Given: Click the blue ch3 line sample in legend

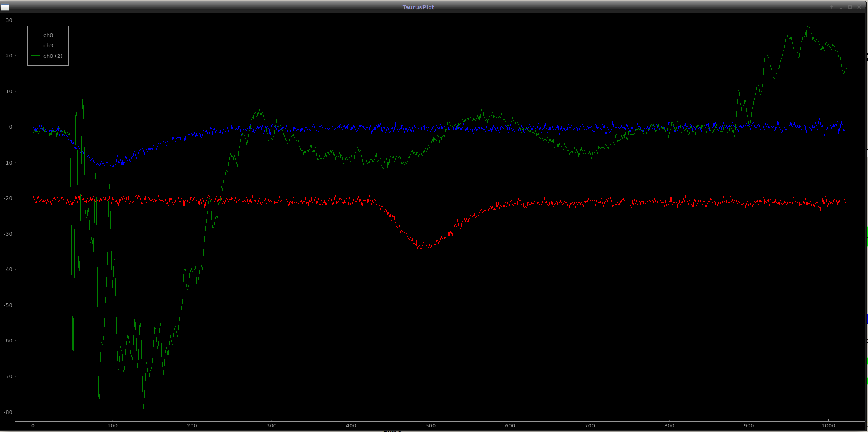Looking at the screenshot, I should (x=36, y=46).
